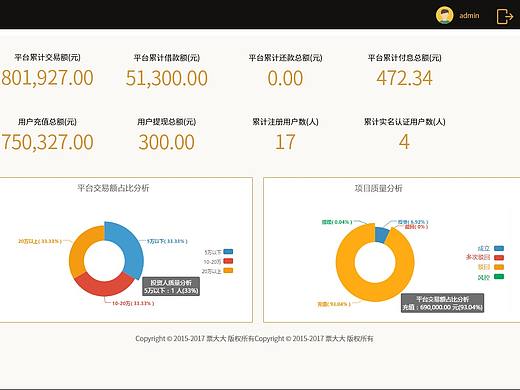
Task: Click the orange 93.04% slice label
Action: coord(334,304)
